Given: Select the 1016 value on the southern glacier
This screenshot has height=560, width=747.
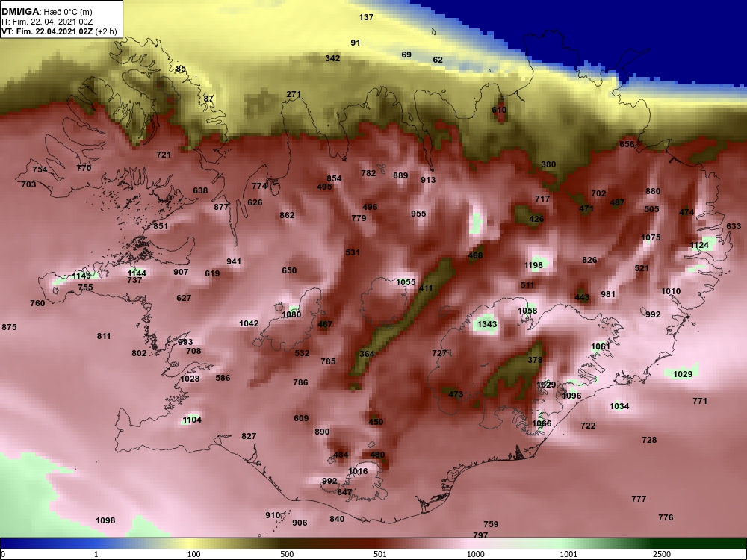Looking at the screenshot, I should [358, 471].
